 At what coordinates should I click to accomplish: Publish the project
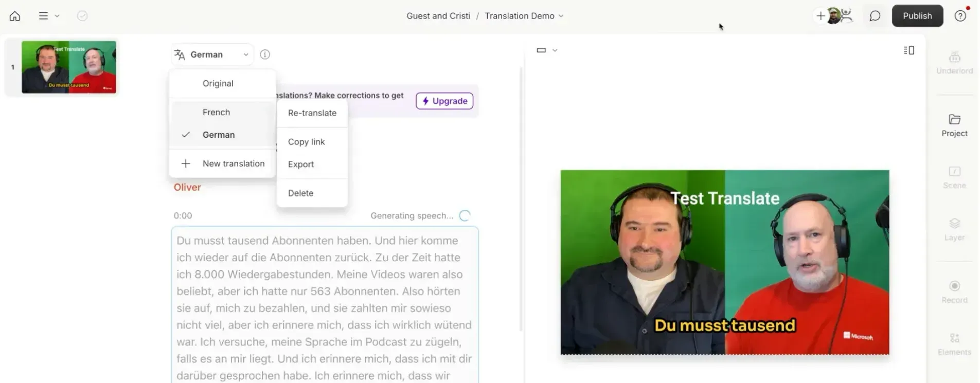[x=917, y=16]
